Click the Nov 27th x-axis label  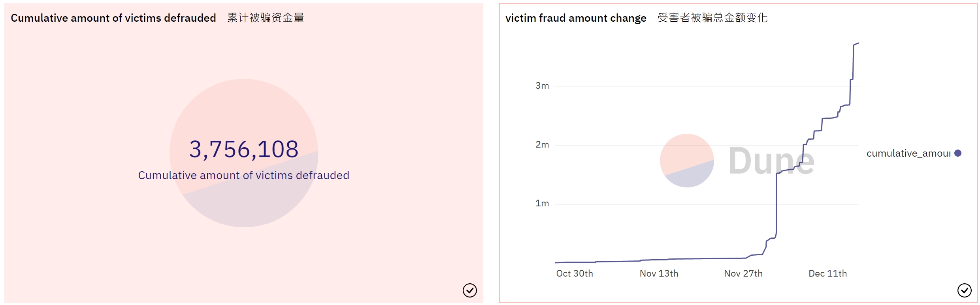coord(743,273)
